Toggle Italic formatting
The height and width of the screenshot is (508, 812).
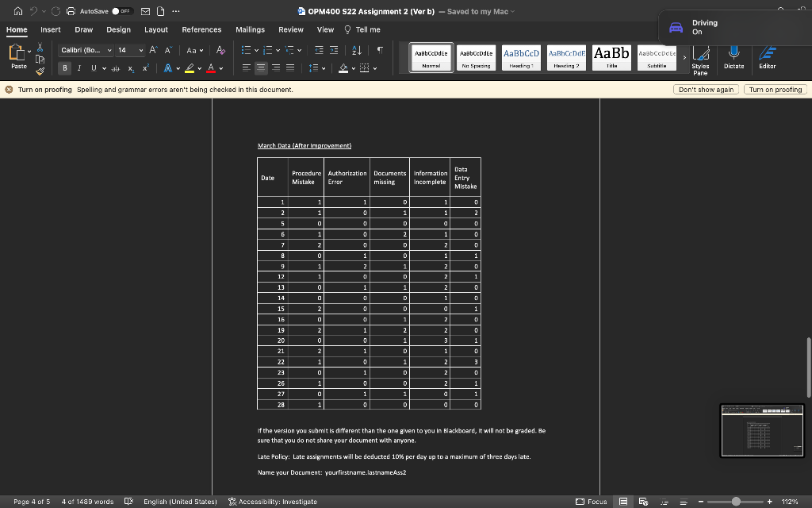[78, 68]
